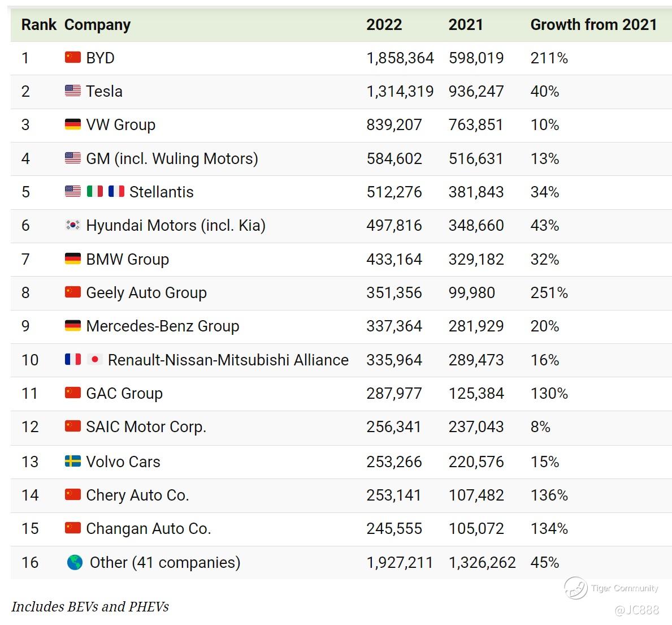Click Tesla's 2022 value 1,314,319
Screen dimensions: 672x625
coord(400,92)
